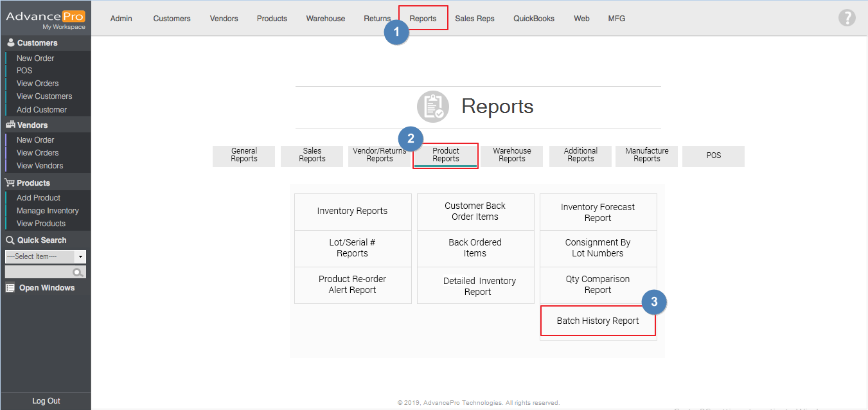The height and width of the screenshot is (410, 868).
Task: Switch to the Manufacture Reports tab
Action: coord(646,156)
